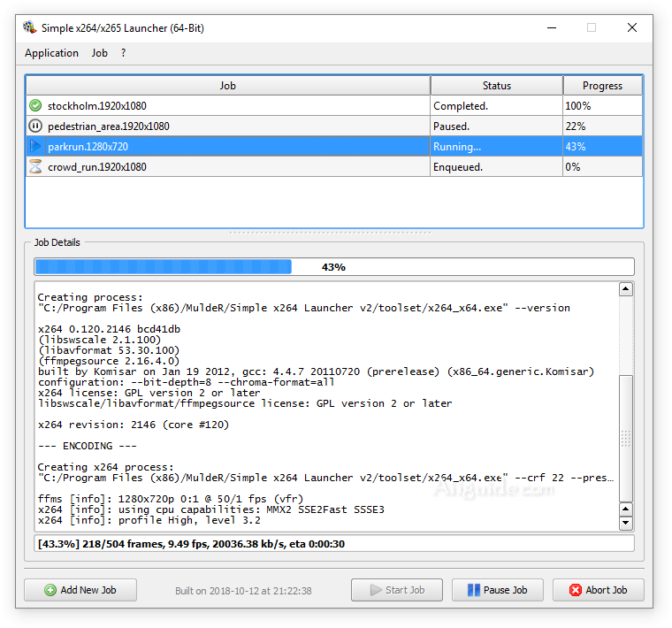Click the 43% job details progress bar
This screenshot has width=672, height=628.
point(334,266)
